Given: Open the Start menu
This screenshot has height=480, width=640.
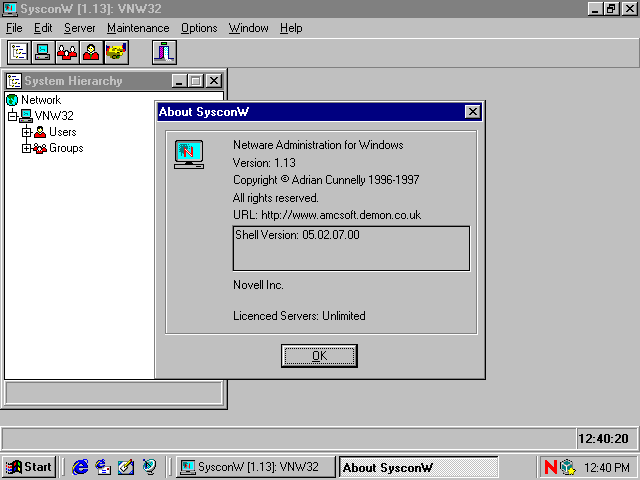Looking at the screenshot, I should coord(29,467).
